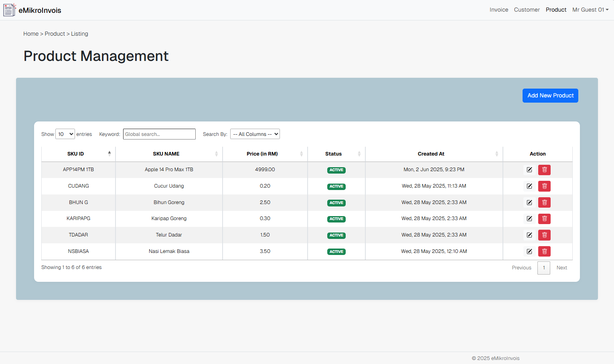Image resolution: width=614 pixels, height=364 pixels.
Task: Open the edit icon for Telur Dadar
Action: pyautogui.click(x=529, y=235)
